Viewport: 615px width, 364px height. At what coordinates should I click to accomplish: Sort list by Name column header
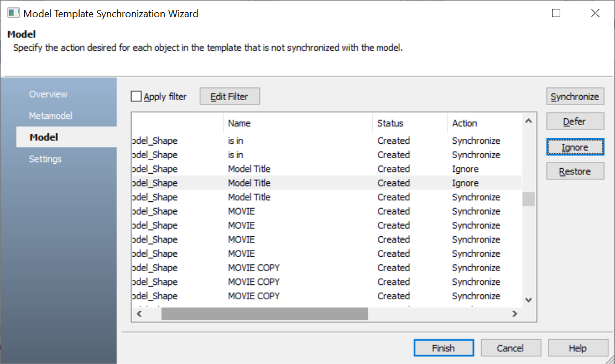click(x=298, y=123)
